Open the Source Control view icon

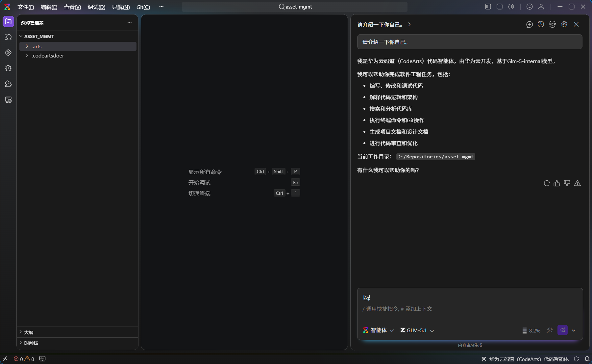point(8,53)
